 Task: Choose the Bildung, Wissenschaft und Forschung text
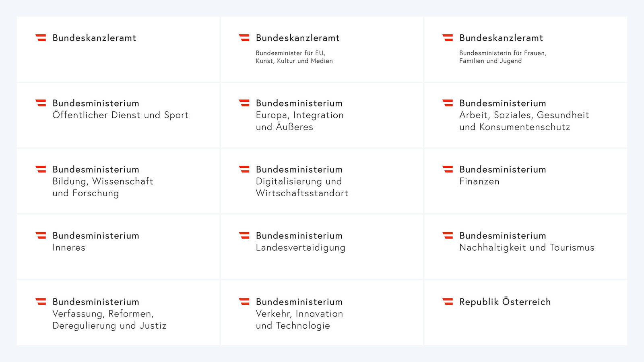[103, 187]
